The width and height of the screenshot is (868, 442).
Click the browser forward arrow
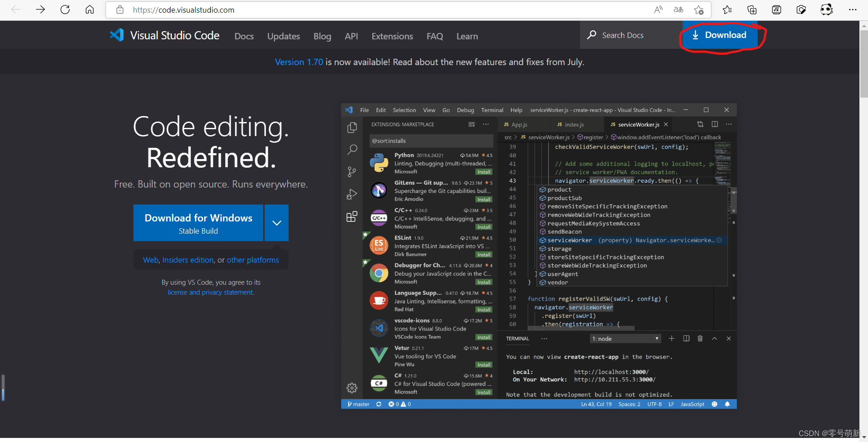pos(40,9)
